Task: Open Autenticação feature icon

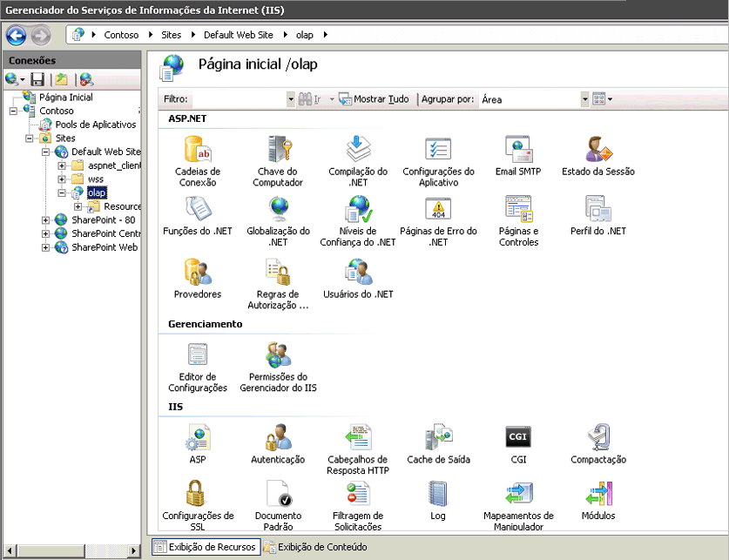Action: (278, 443)
